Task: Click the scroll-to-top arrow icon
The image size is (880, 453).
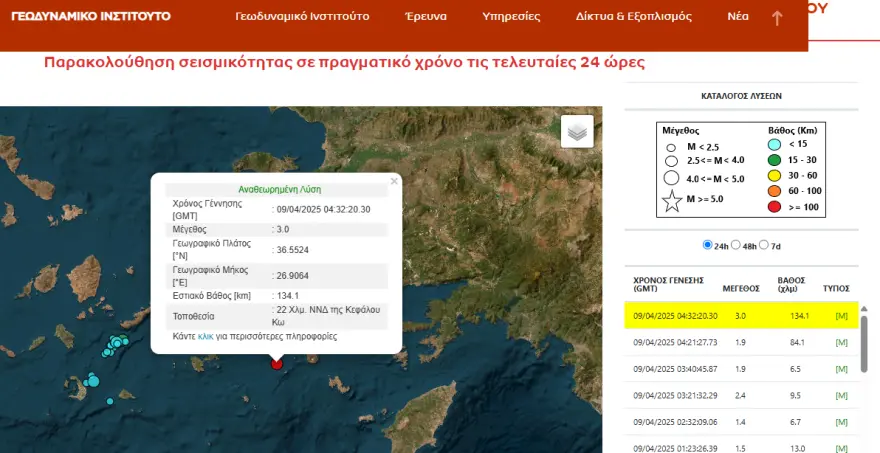Action: (x=777, y=18)
